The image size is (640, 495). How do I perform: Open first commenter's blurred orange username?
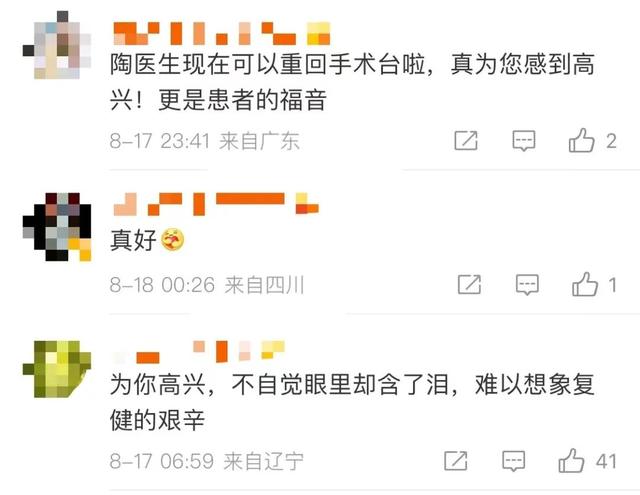pos(222,33)
